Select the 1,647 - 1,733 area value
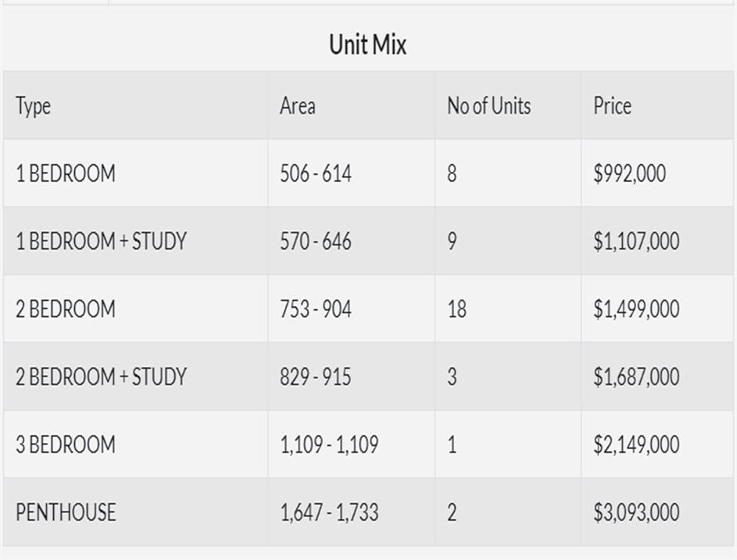 pyautogui.click(x=329, y=513)
